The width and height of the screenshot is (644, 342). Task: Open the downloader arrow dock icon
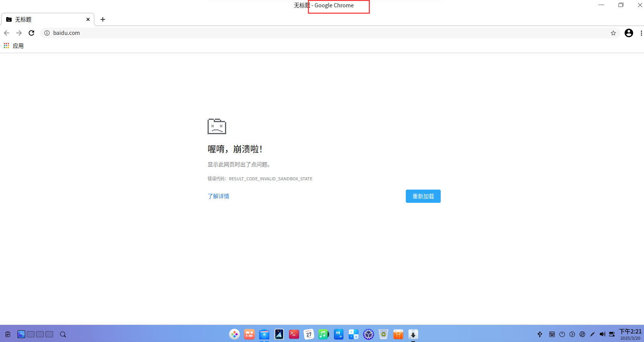coord(413,334)
